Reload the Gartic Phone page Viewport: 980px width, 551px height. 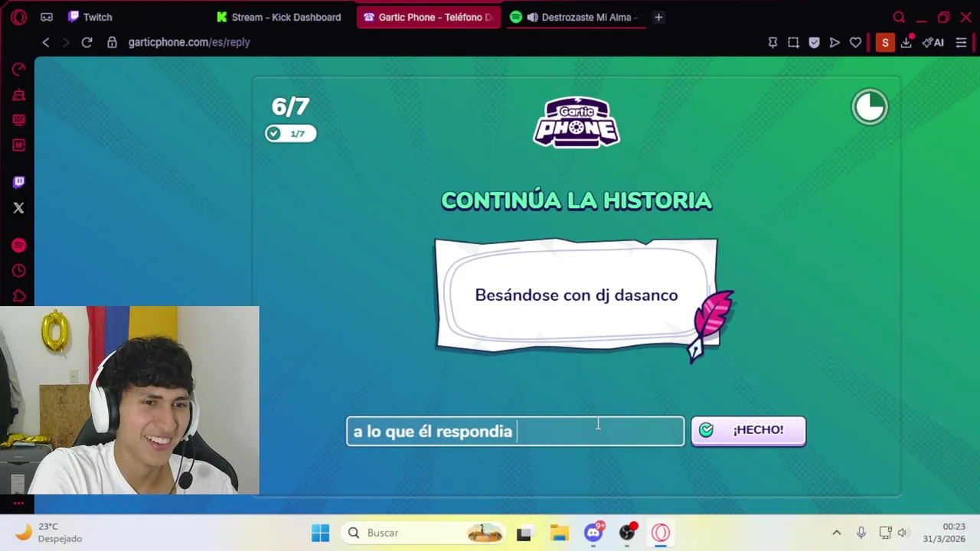pyautogui.click(x=87, y=43)
